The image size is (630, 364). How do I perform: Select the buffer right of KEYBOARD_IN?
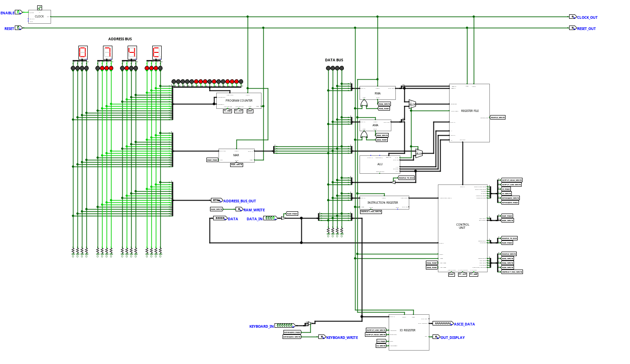click(310, 323)
